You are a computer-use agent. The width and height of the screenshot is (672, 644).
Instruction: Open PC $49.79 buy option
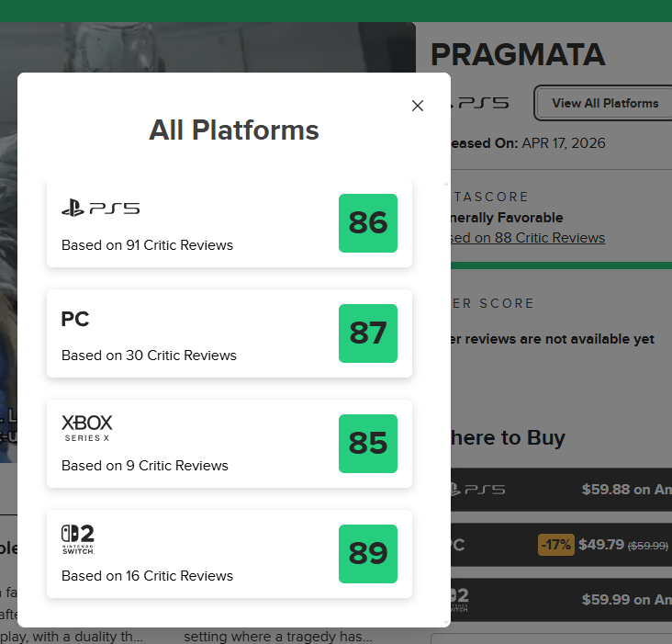pyautogui.click(x=562, y=545)
